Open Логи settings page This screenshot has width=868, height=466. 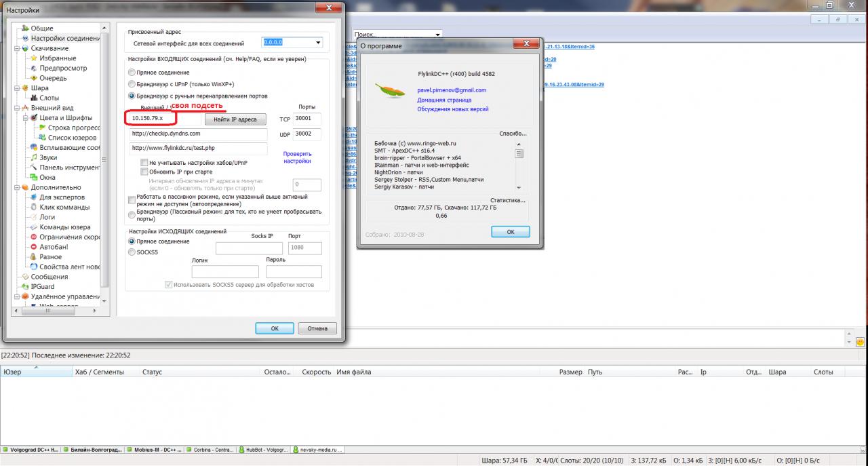coord(47,217)
